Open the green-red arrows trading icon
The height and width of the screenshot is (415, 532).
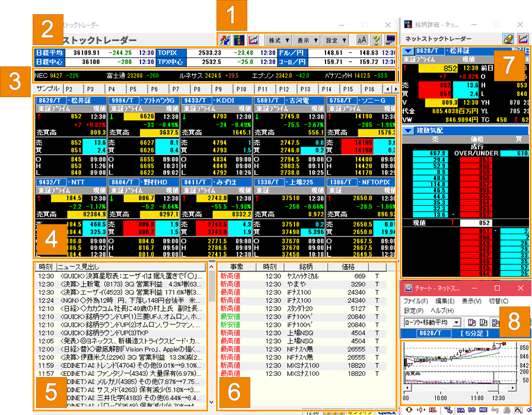[x=225, y=40]
